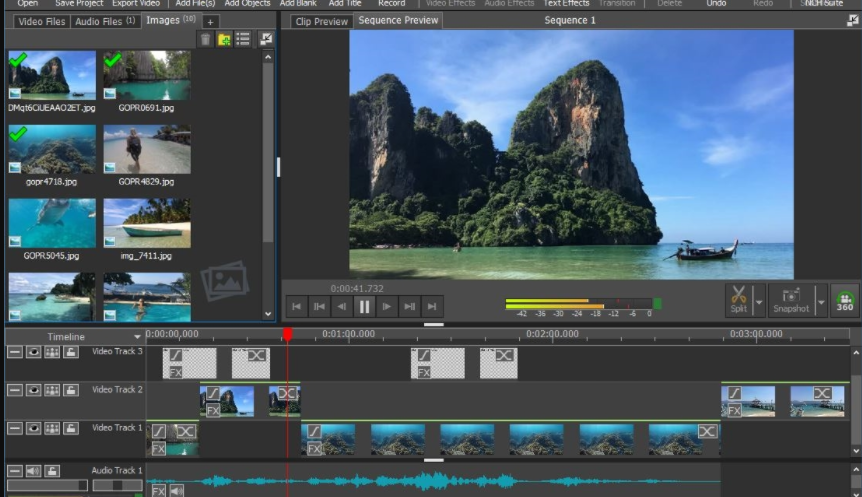Open FX on first Video Track 3 clip
The image size is (862, 497).
click(x=175, y=373)
